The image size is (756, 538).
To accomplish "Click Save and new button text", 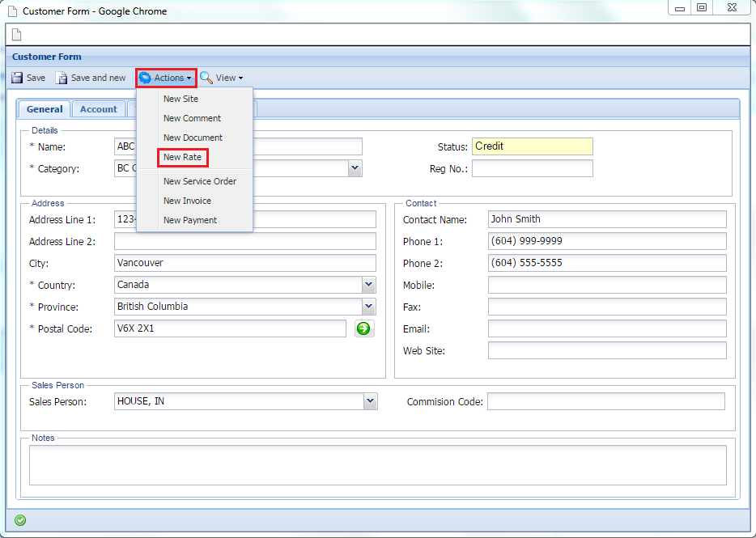I will coord(99,78).
